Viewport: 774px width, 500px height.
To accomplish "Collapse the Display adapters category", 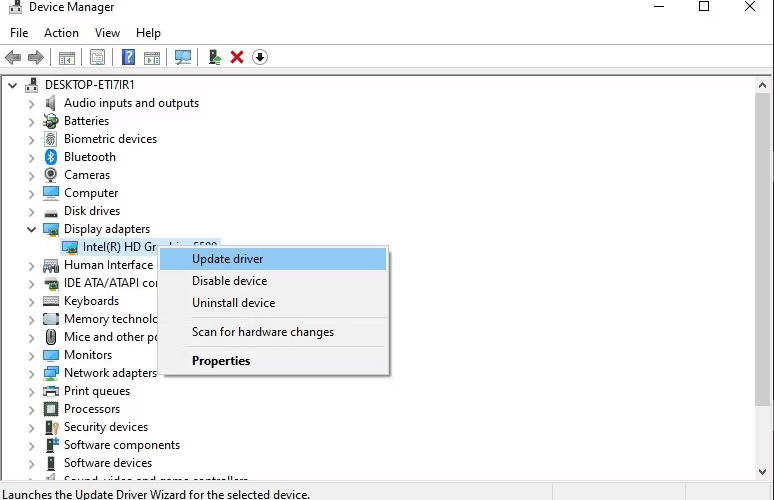I will pos(32,229).
